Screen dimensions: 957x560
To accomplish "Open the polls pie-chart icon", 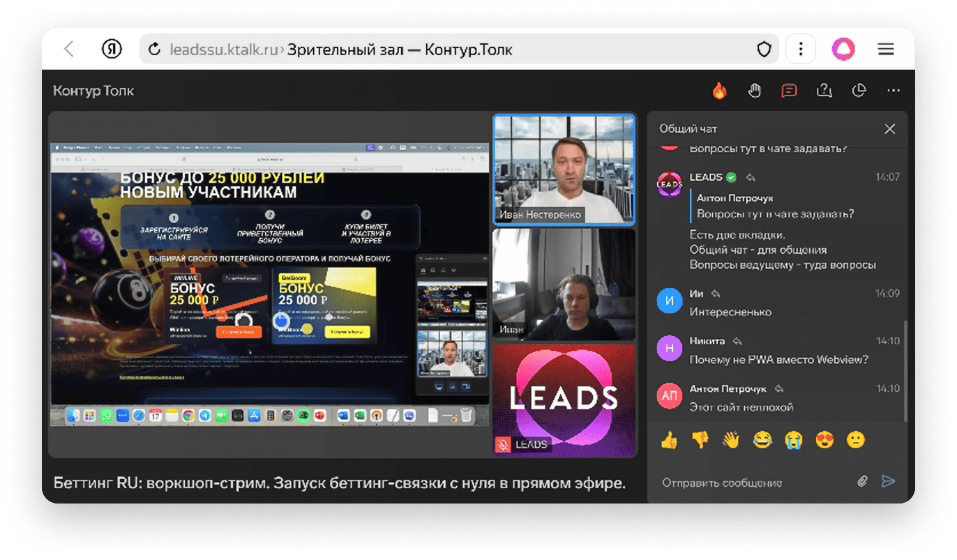I will (x=859, y=91).
